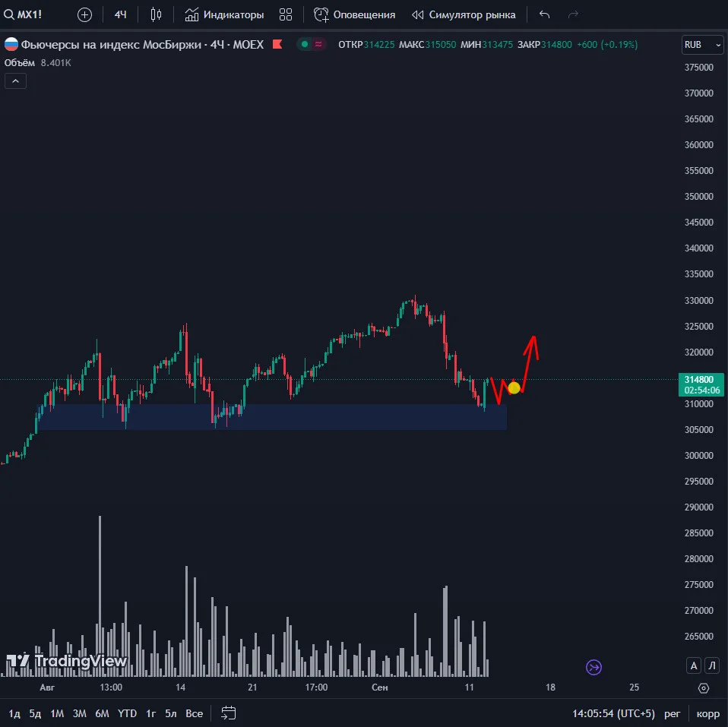Open the 4Ч timeframe interval selector
This screenshot has height=727, width=728.
click(120, 14)
